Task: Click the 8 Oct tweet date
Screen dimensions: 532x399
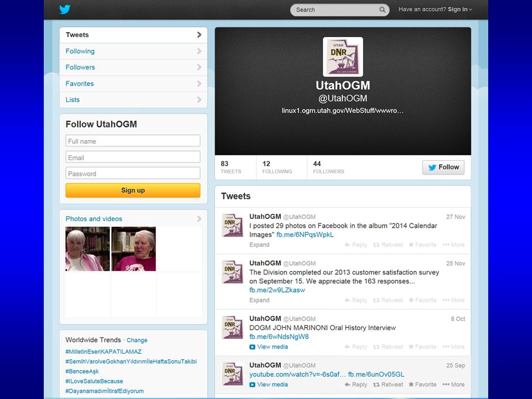Action: tap(458, 319)
